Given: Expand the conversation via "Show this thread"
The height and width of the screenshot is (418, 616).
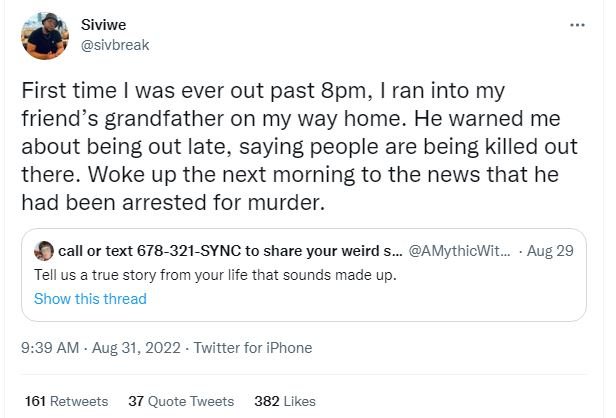Looking at the screenshot, I should click(x=90, y=299).
